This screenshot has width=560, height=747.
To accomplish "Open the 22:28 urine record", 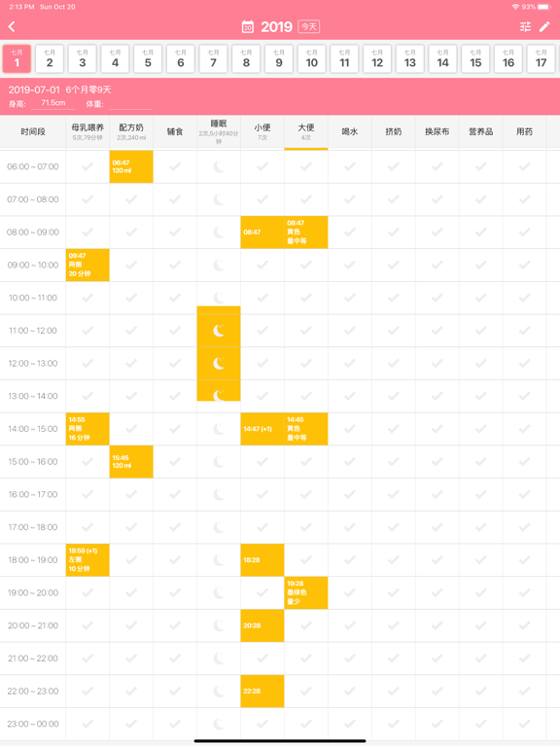I will [x=262, y=691].
